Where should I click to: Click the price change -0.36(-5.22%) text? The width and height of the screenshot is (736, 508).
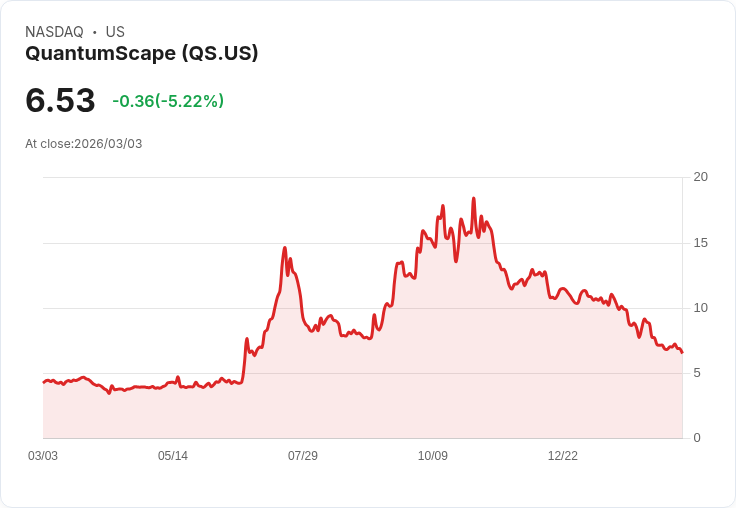pos(168,101)
